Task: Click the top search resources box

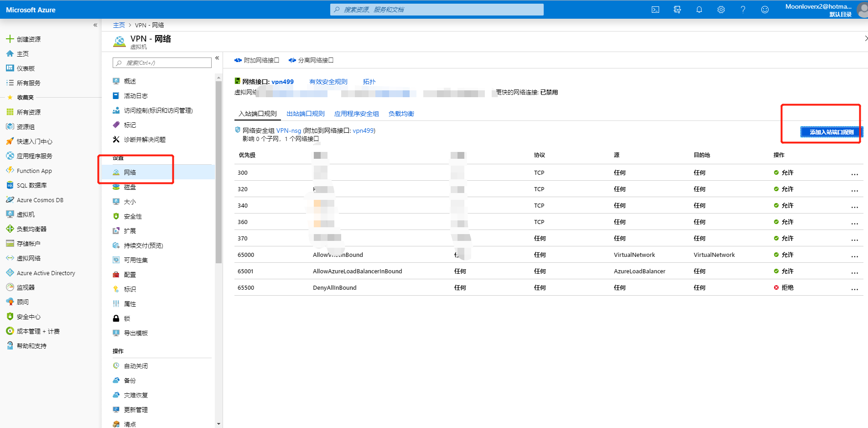Action: [x=437, y=10]
